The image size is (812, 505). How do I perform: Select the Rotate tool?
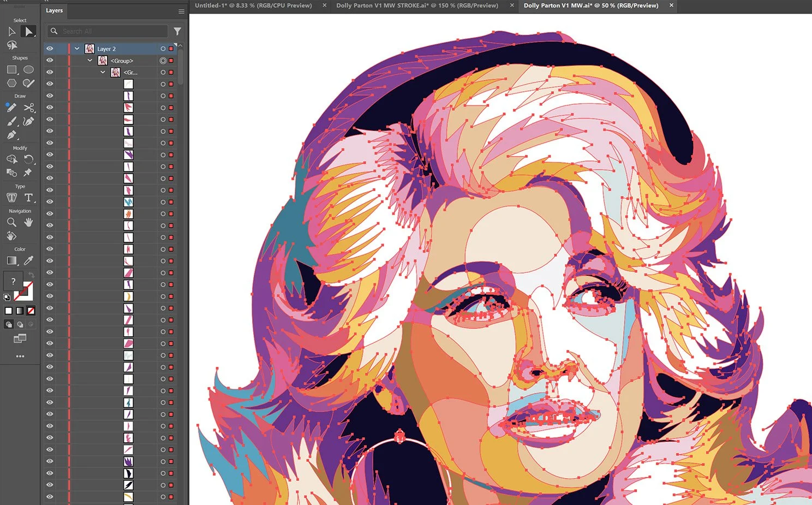point(28,159)
